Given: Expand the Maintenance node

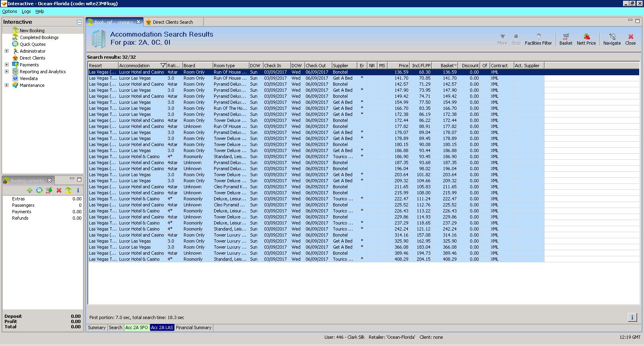Looking at the screenshot, I should (6, 85).
